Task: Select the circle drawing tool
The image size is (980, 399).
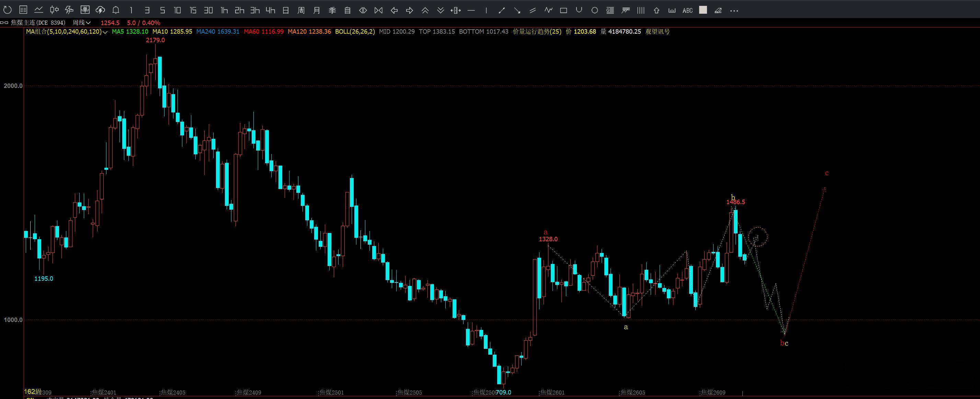Action: tap(595, 10)
